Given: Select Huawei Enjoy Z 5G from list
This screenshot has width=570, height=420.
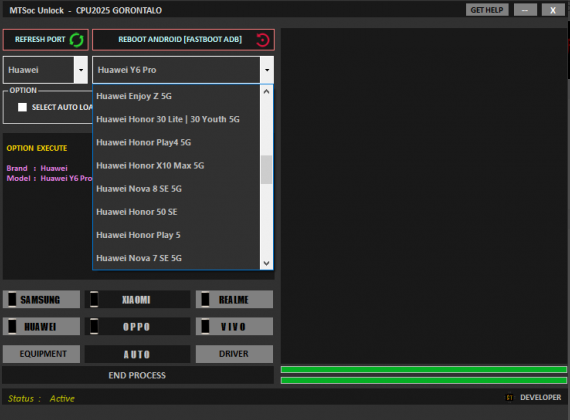Looking at the screenshot, I should [x=176, y=96].
